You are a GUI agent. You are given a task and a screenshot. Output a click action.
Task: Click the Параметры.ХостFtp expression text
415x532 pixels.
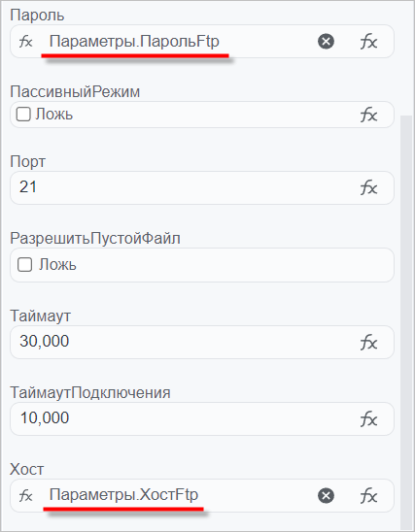click(124, 495)
